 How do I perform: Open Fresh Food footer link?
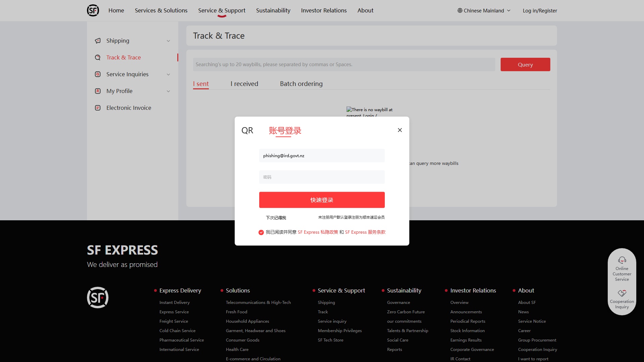point(236,312)
